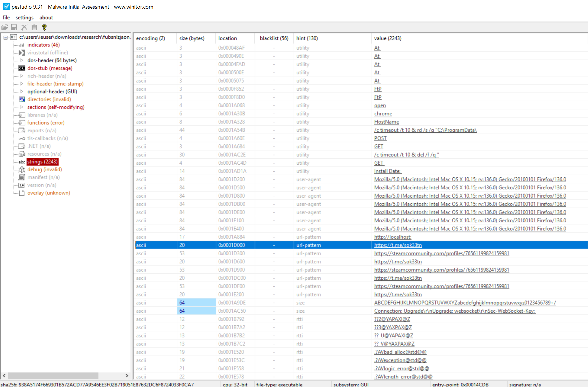Viewport: 588px width, 387px height.
Task: Click the tree scrollbar right arrow
Action: [127, 376]
